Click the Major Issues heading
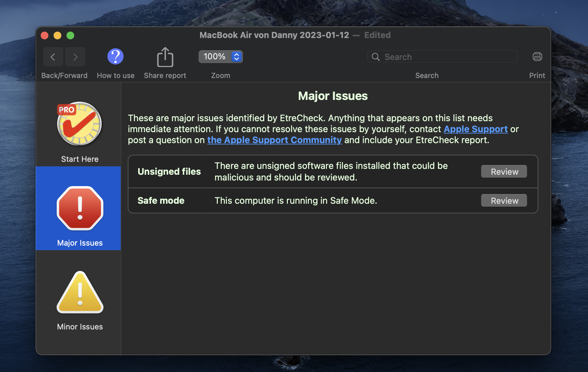The height and width of the screenshot is (372, 588). click(x=333, y=96)
